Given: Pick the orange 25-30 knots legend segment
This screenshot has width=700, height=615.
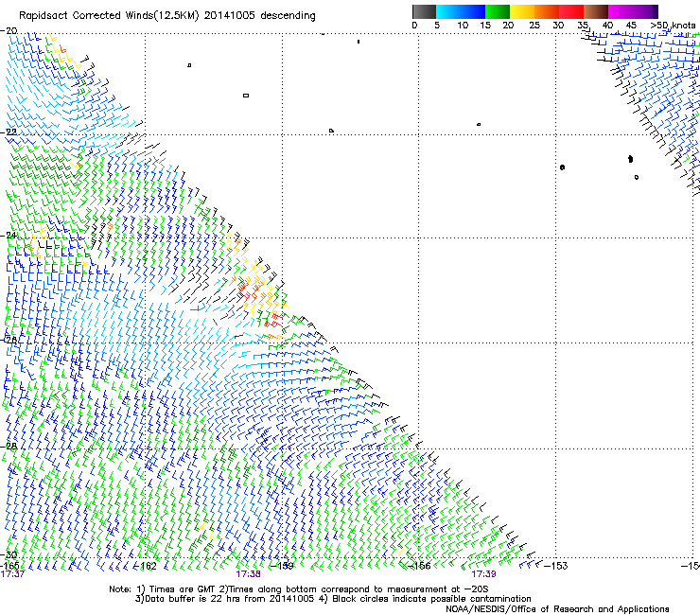Looking at the screenshot, I should point(547,11).
